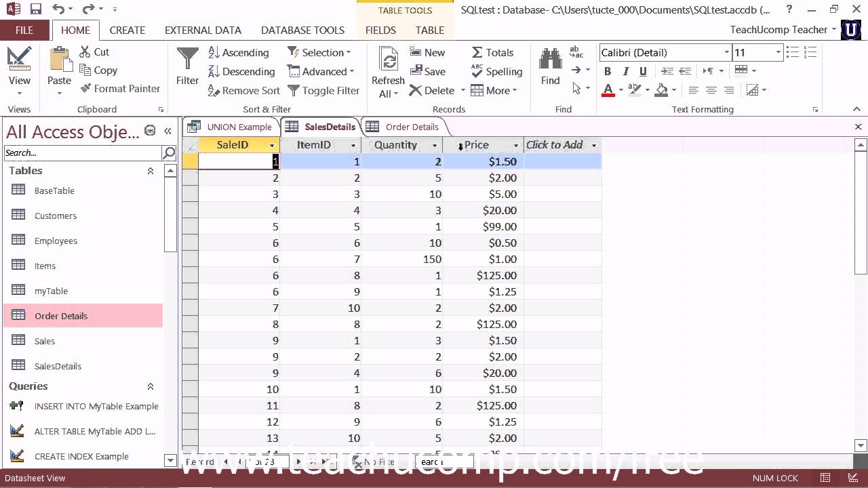Toggle Italic formatting
The width and height of the screenshot is (868, 488).
625,71
